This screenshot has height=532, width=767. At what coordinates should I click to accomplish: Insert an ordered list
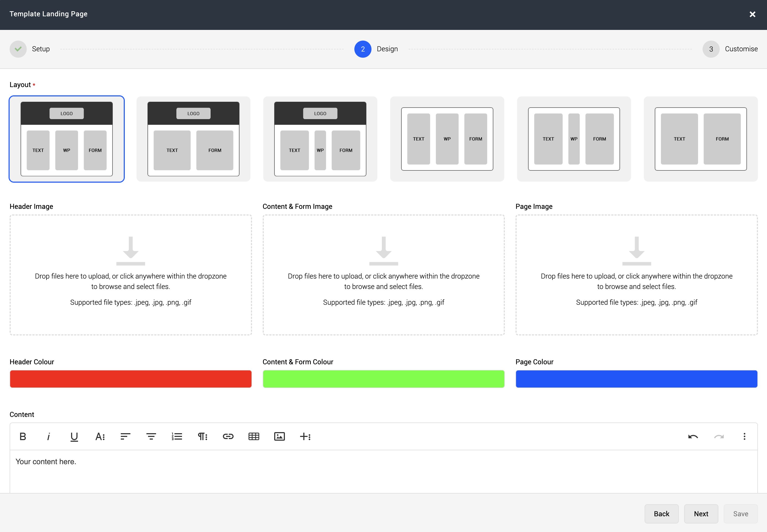tap(177, 436)
